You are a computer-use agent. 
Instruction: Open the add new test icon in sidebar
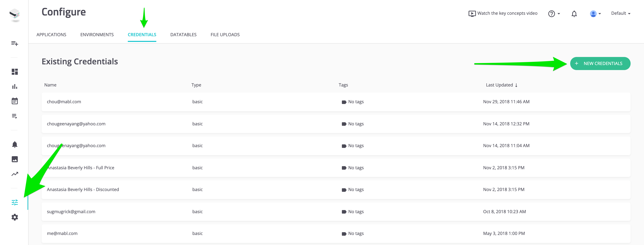(15, 43)
